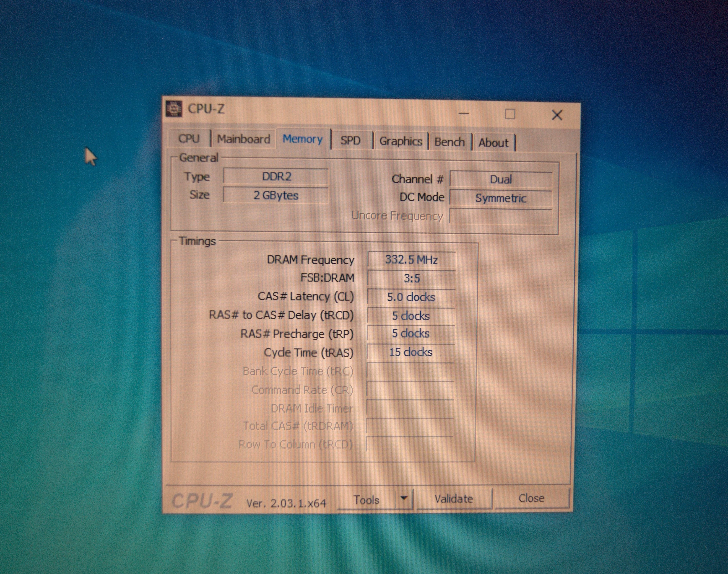Click the 5.0 clocks CAS Latency value
The image size is (728, 574).
tap(411, 297)
